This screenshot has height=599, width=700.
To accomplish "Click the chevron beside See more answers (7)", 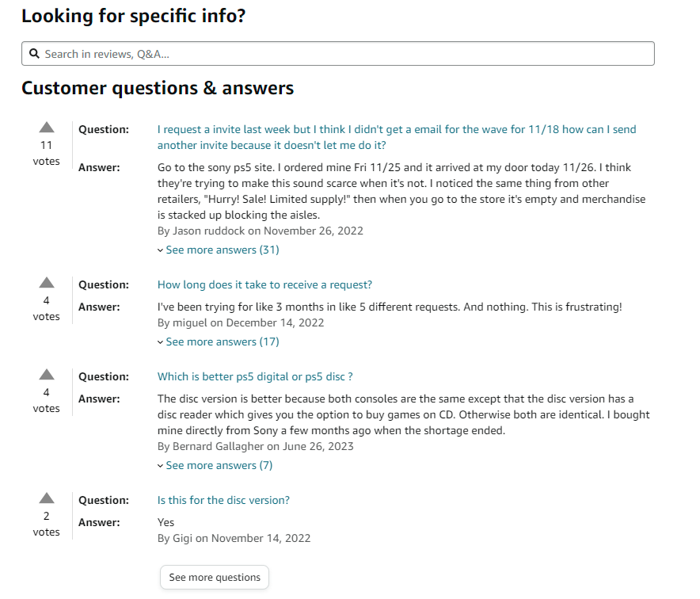I will pyautogui.click(x=161, y=465).
